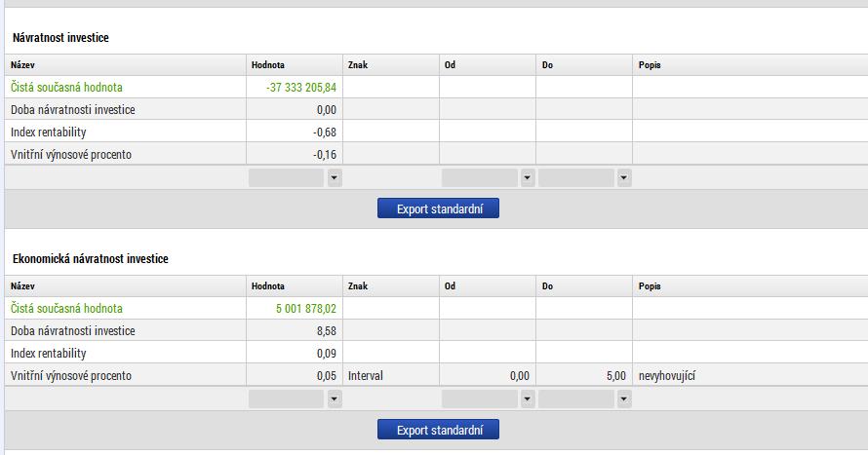Open Do filter dropdown in Ekonomická návratnost table
This screenshot has height=455, width=868.
click(624, 399)
